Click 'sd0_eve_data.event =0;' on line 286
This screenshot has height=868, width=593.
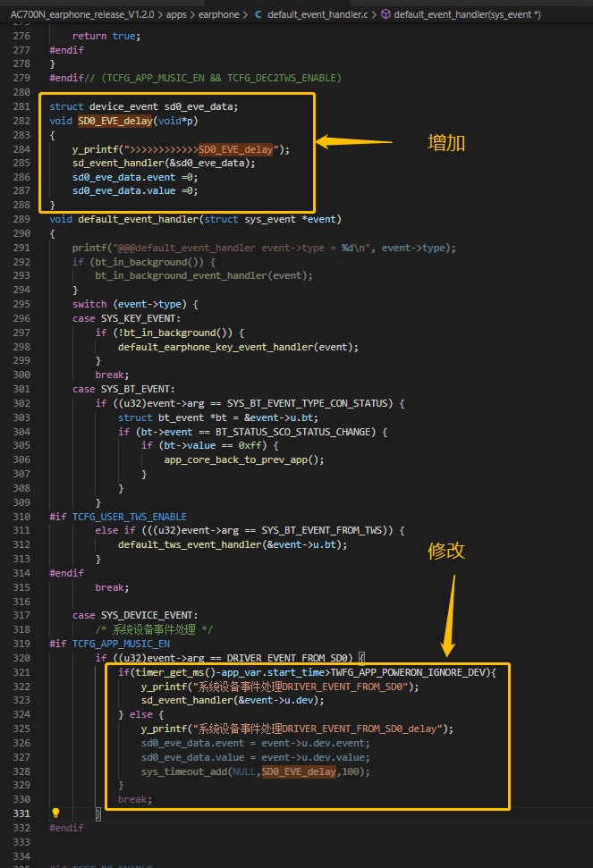coord(135,177)
